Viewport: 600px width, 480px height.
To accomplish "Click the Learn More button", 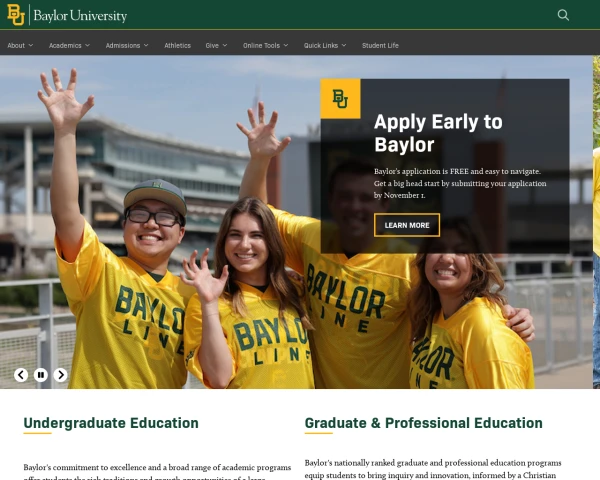I will click(x=406, y=225).
